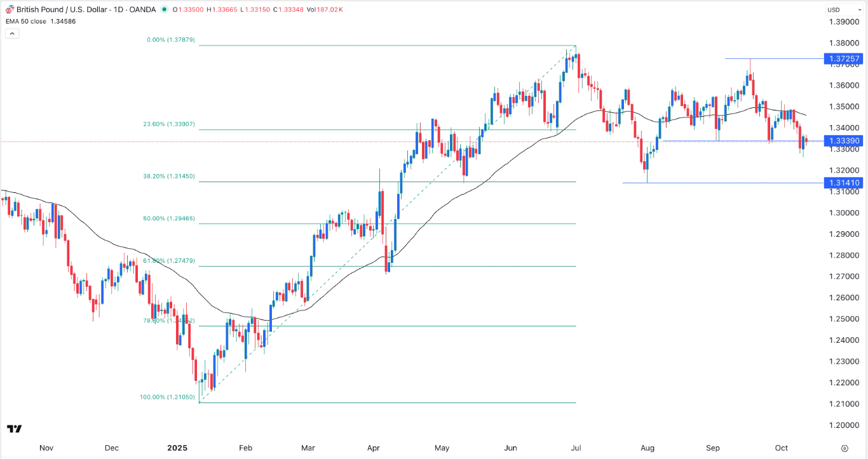Click the green data status dot

coord(163,10)
